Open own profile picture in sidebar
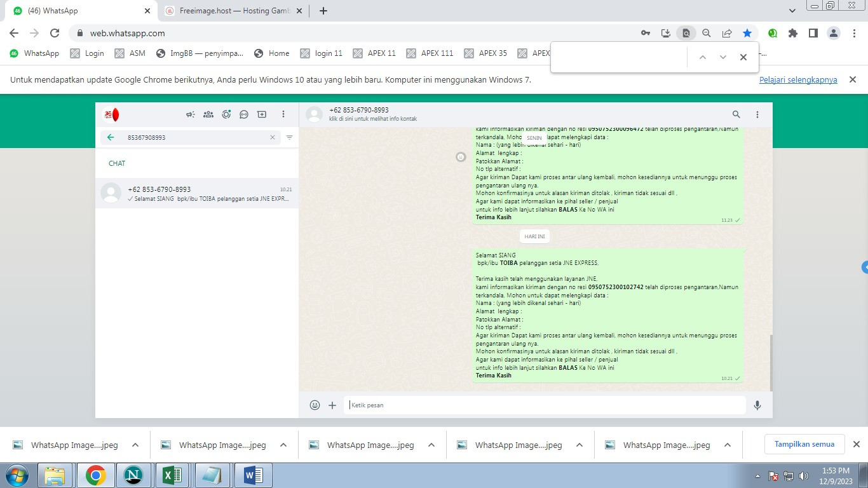 (x=111, y=114)
